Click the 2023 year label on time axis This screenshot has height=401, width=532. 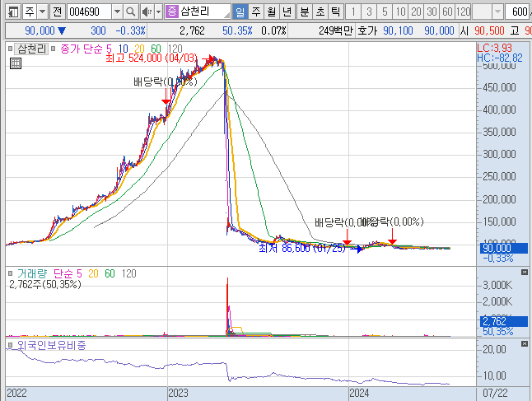(x=178, y=394)
